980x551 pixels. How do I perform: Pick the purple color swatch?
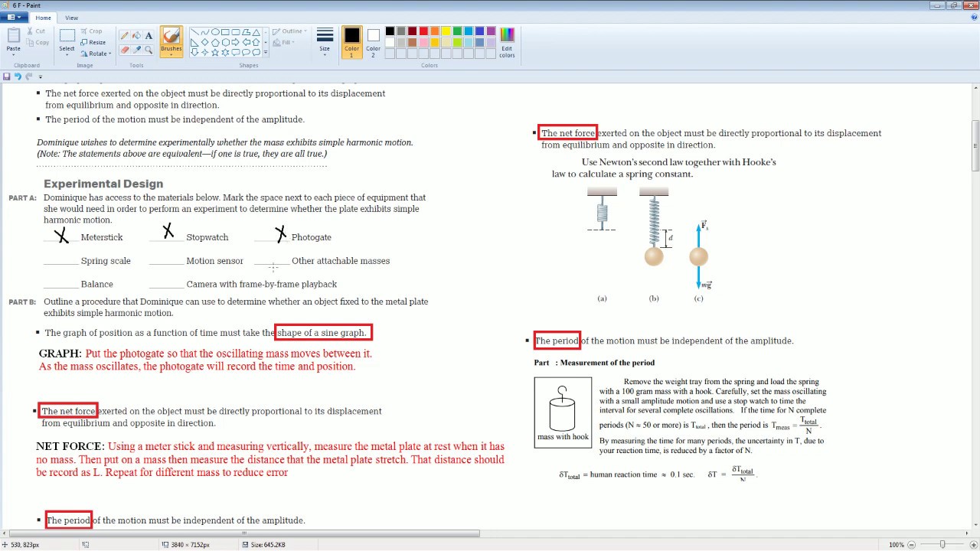[x=491, y=31]
